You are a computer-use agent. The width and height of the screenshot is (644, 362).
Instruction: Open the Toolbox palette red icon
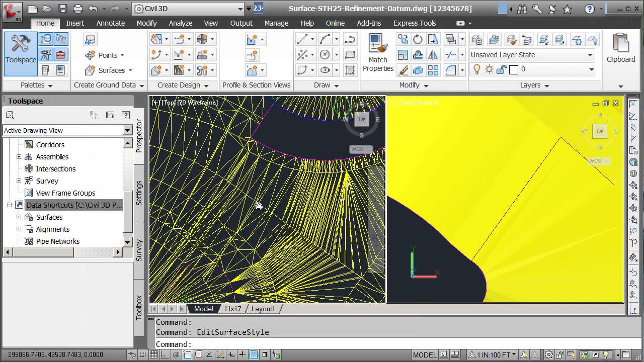pyautogui.click(x=60, y=55)
